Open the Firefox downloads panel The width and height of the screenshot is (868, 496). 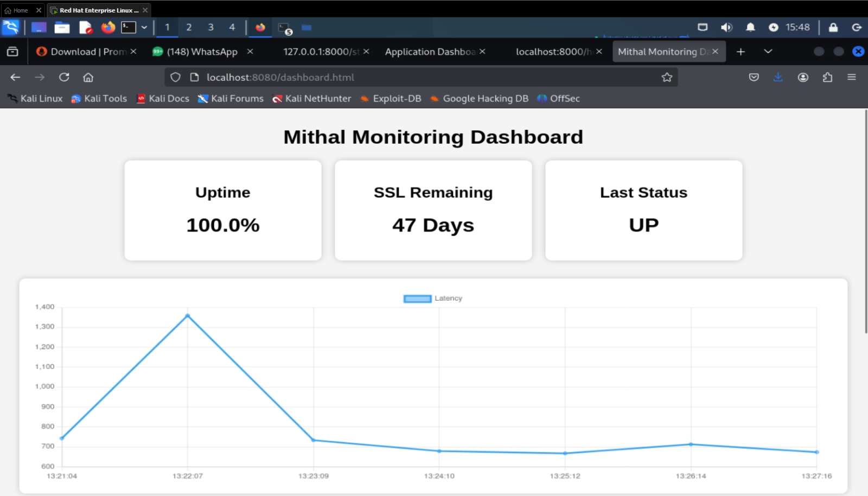(778, 77)
